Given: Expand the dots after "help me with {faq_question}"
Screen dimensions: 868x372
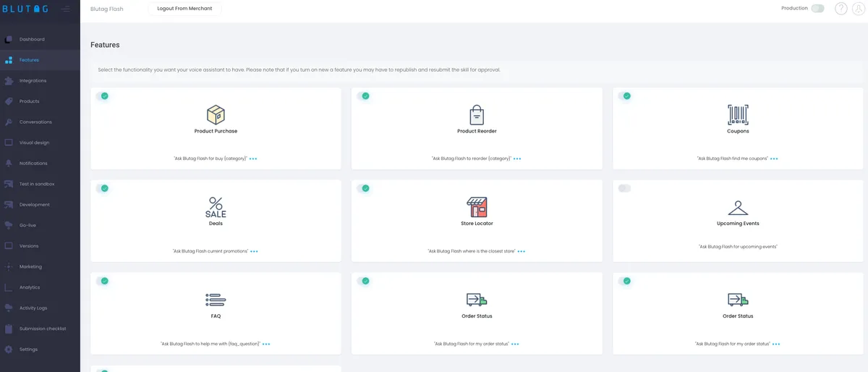Looking at the screenshot, I should pyautogui.click(x=266, y=344).
